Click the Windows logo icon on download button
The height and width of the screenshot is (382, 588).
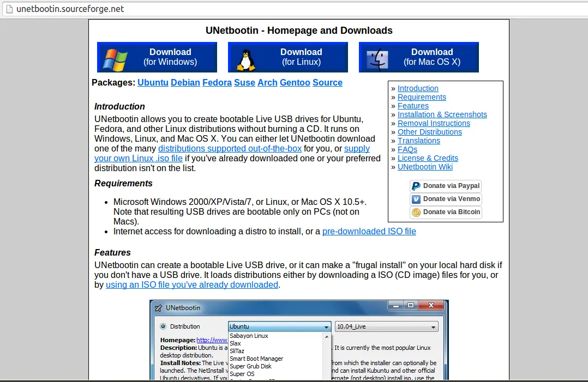point(115,59)
